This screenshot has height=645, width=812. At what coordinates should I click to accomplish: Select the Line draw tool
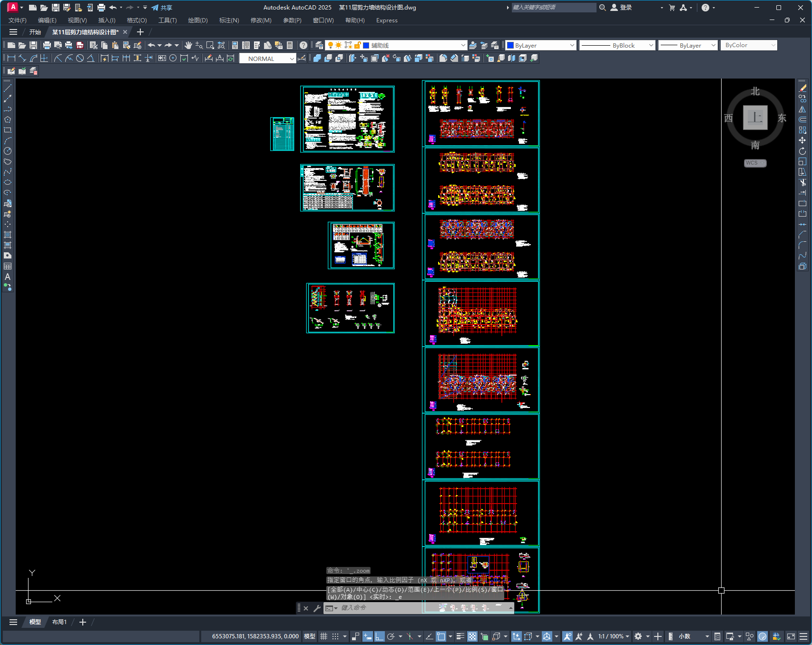[x=8, y=88]
